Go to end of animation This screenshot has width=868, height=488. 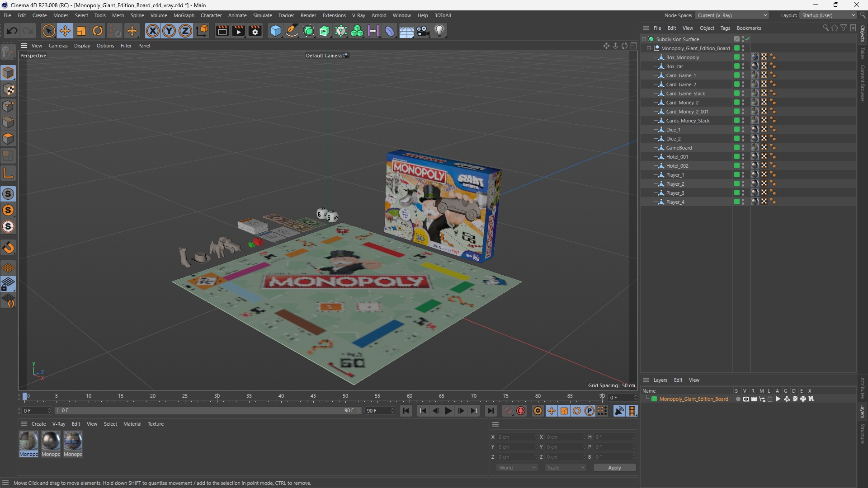tap(491, 411)
